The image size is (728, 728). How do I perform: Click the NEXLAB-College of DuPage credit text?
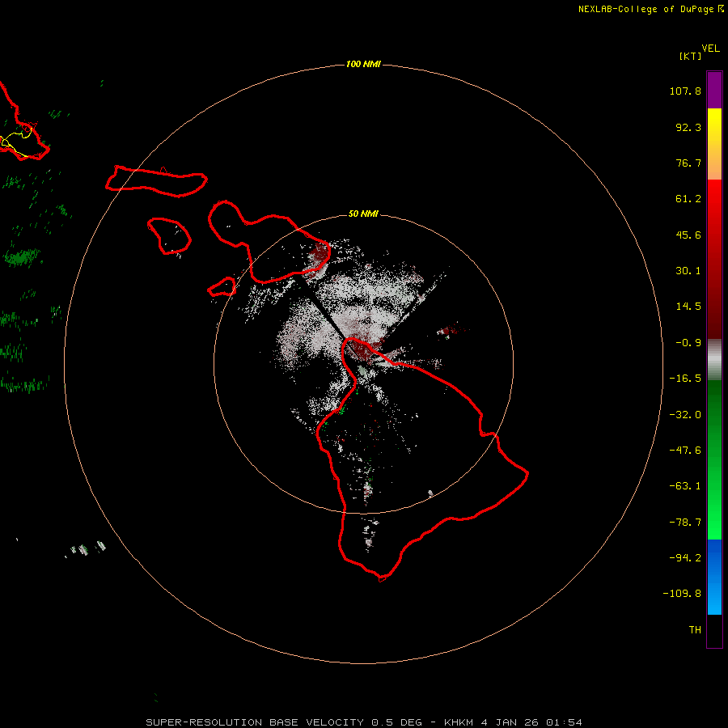coord(646,9)
